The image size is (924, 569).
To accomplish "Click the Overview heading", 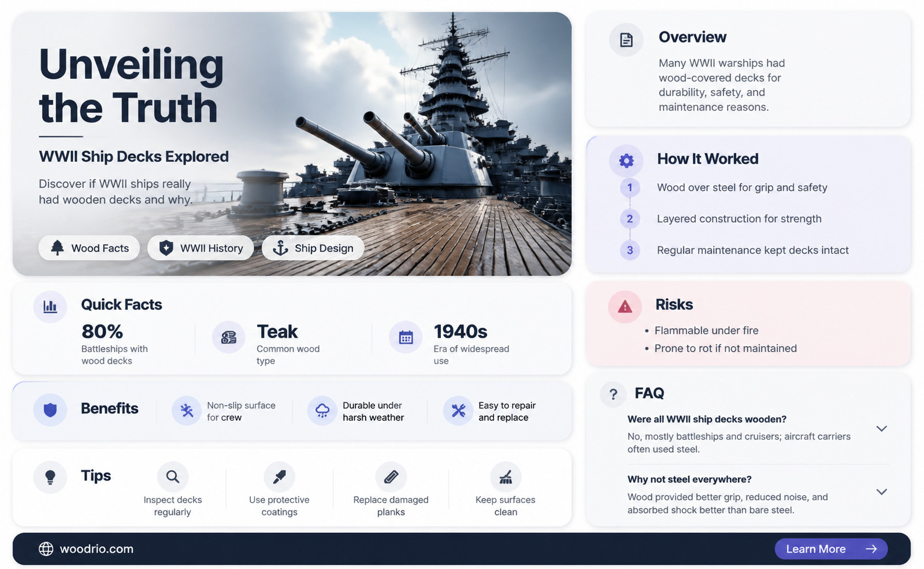I will point(692,37).
